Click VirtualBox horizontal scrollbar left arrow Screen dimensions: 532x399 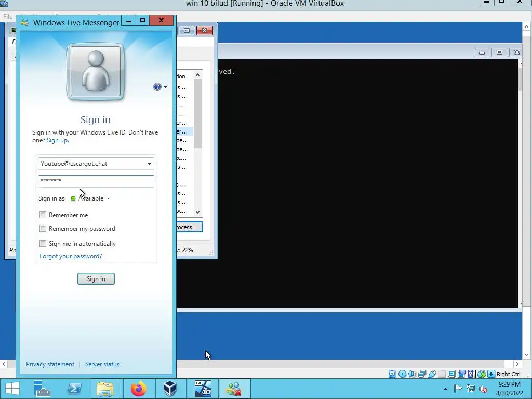click(x=4, y=364)
